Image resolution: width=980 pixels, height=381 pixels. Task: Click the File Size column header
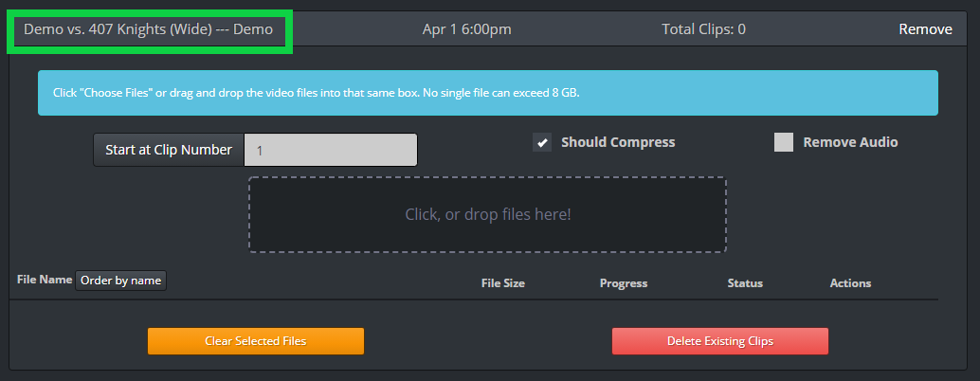click(x=503, y=283)
